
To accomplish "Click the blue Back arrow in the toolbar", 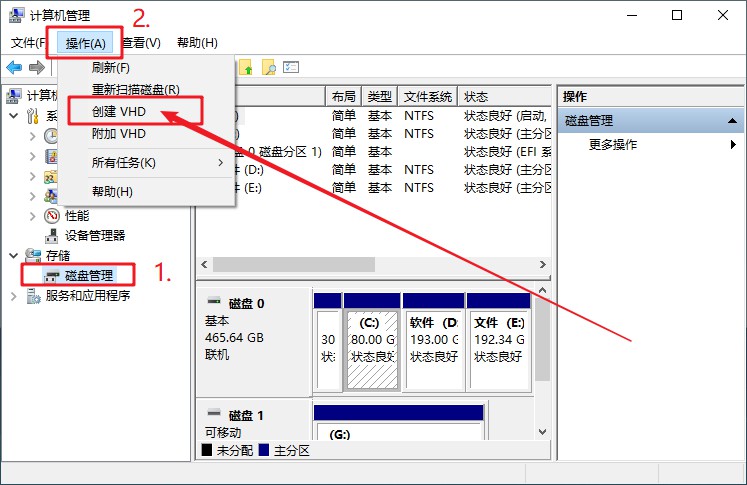I will tap(14, 67).
